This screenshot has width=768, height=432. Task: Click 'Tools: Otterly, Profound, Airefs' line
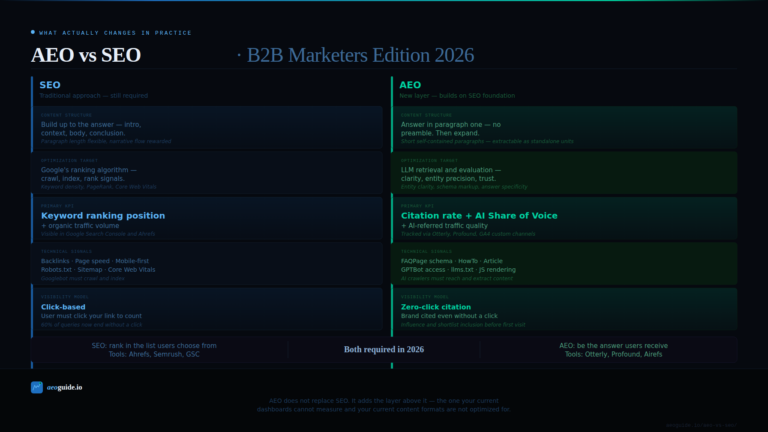point(613,354)
